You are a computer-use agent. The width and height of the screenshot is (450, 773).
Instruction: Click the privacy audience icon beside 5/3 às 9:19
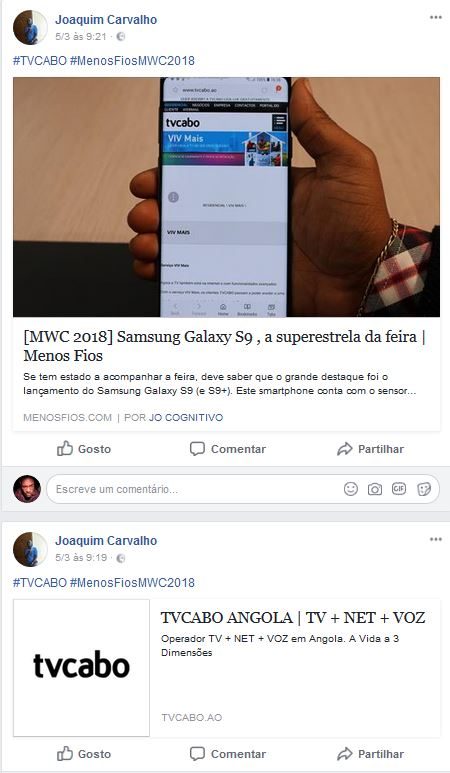[x=121, y=558]
